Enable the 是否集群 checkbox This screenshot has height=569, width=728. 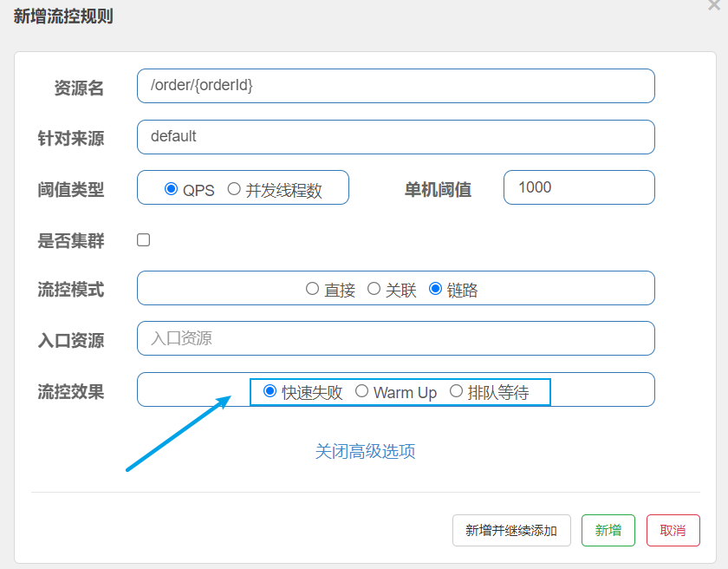point(144,239)
